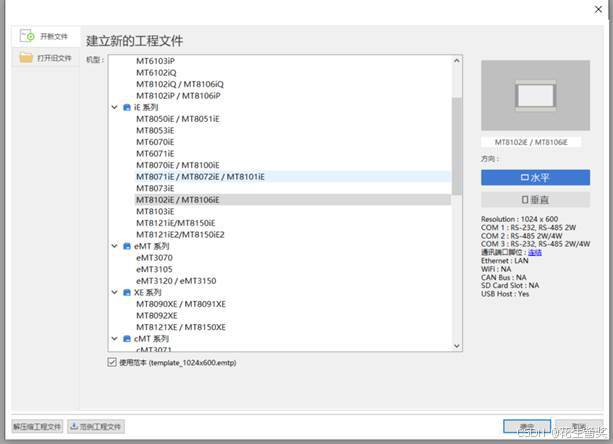The image size is (613, 444).
Task: Confirm with the 确定 button
Action: [527, 426]
